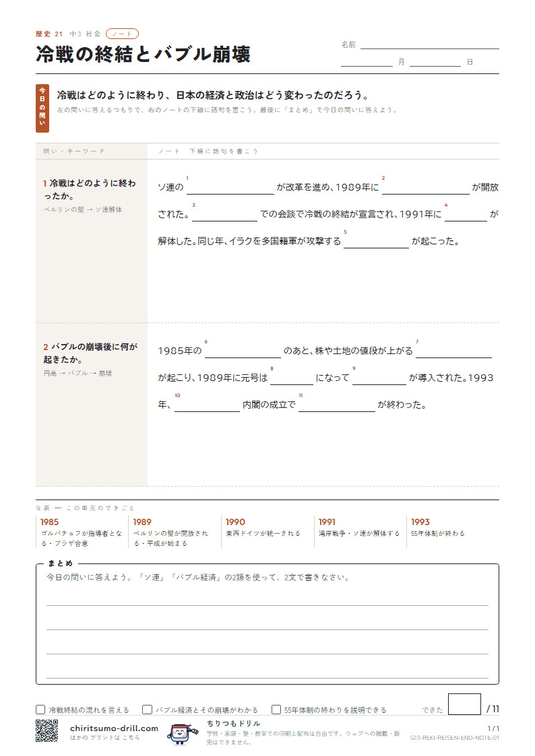Click the 名前 name line
This screenshot has width=535, height=756.
[x=429, y=44]
